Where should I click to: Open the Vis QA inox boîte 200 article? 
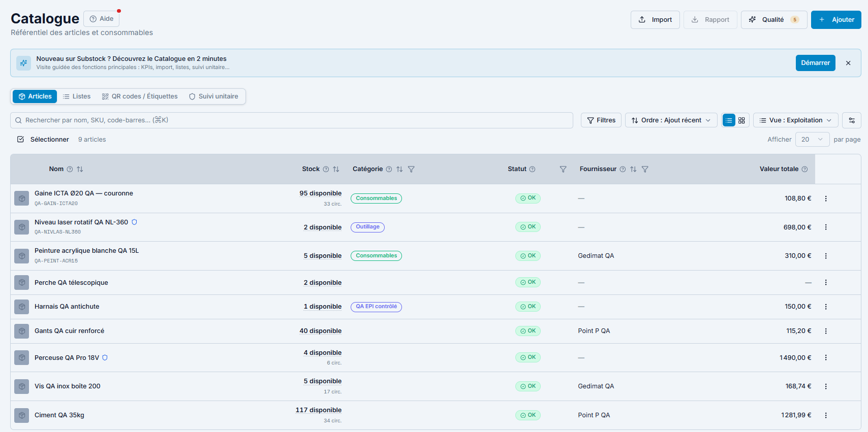click(x=68, y=386)
